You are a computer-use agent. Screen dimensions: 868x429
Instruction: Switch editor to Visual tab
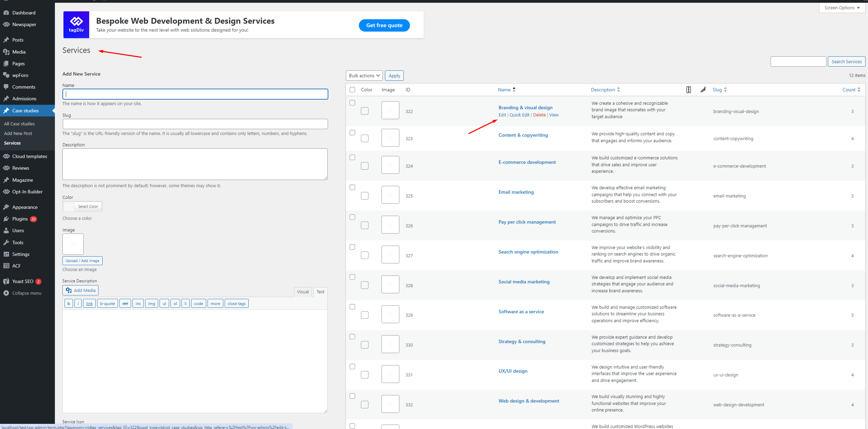(303, 292)
